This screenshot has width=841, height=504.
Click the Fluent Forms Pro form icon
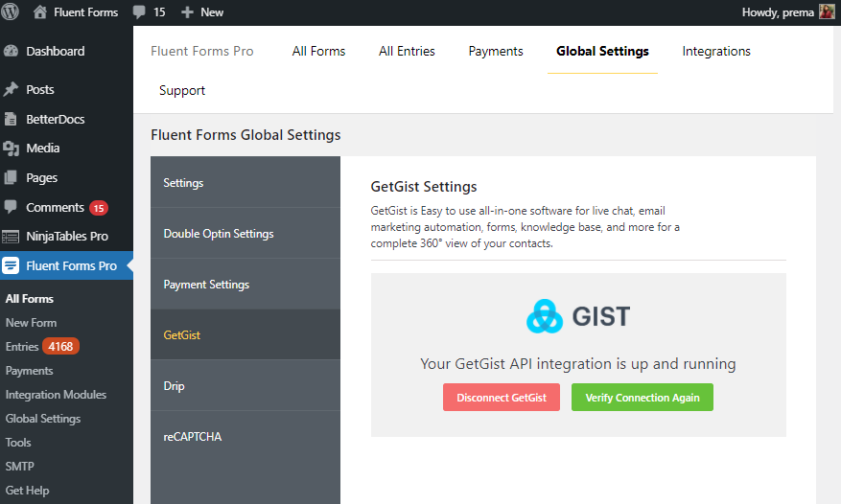[11, 265]
